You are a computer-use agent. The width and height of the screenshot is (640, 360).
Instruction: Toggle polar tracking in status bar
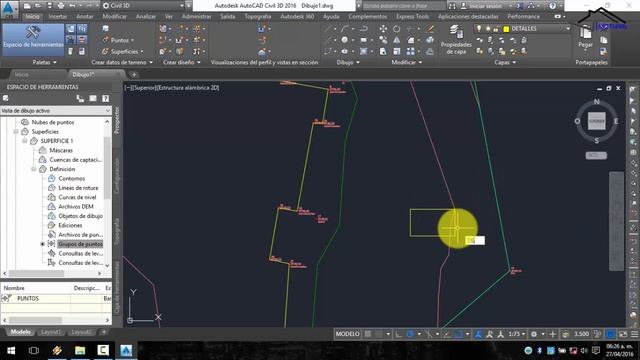click(410, 334)
